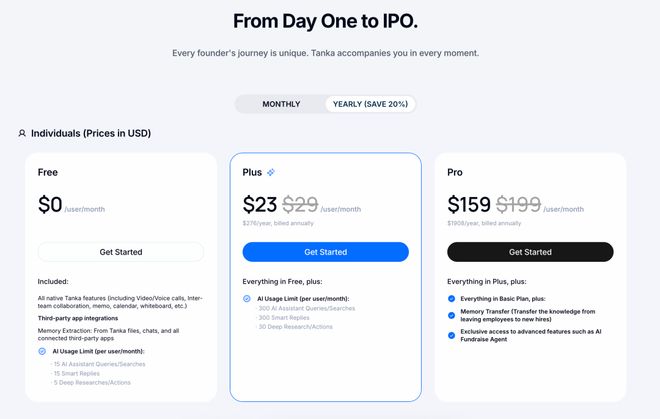The image size is (660, 419).
Task: Click the sparkle icon beside Plus
Action: coord(271,172)
